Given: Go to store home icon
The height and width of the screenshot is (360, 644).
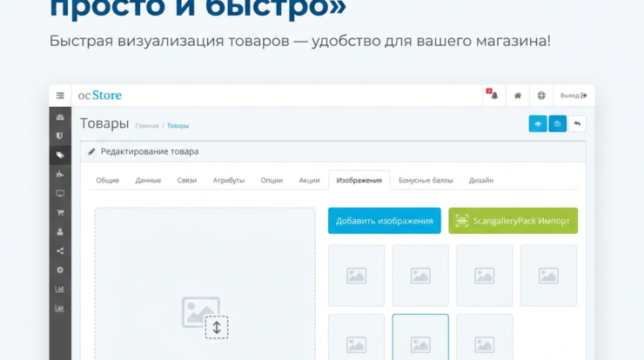Looking at the screenshot, I should click(518, 96).
